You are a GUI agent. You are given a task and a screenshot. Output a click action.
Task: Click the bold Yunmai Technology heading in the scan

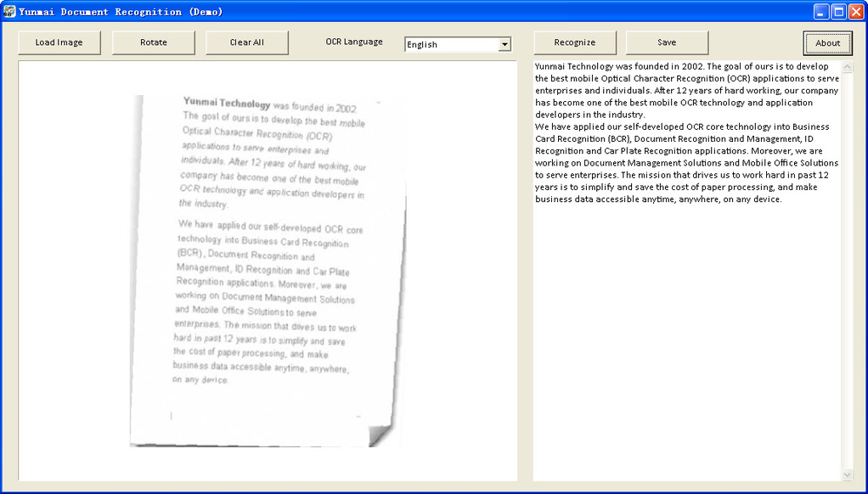(x=227, y=103)
